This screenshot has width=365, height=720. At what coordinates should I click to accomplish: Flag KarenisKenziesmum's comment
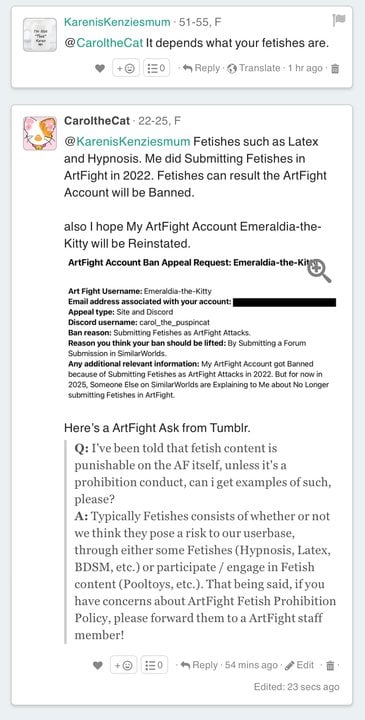pos(339,20)
